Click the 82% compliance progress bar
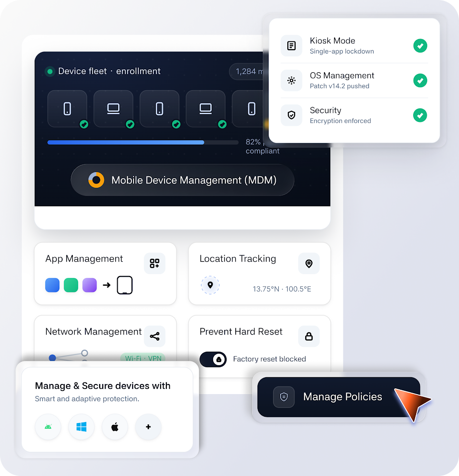This screenshot has width=459, height=476. 143,143
